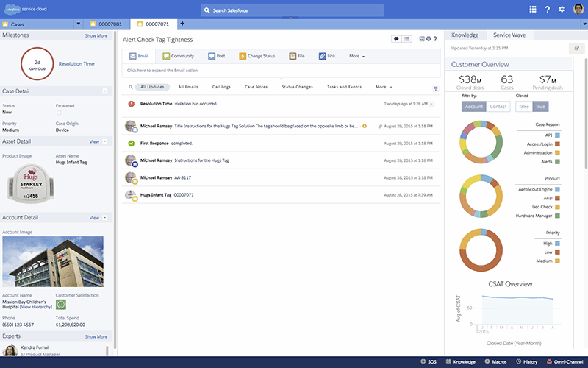Screen dimensions: 588x368
Task: Select the Link action
Action: (327, 56)
